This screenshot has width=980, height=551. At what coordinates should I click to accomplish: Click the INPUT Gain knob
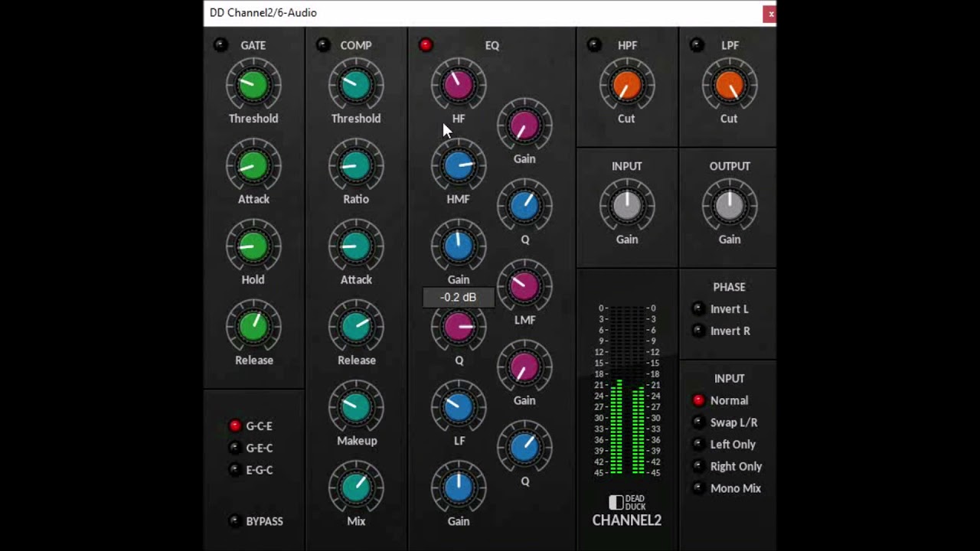pyautogui.click(x=627, y=206)
